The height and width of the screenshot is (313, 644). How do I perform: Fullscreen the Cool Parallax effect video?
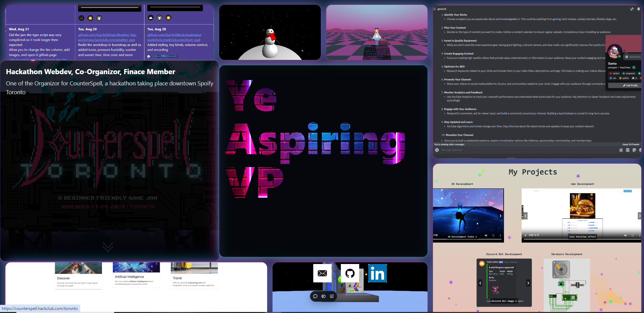633,235
